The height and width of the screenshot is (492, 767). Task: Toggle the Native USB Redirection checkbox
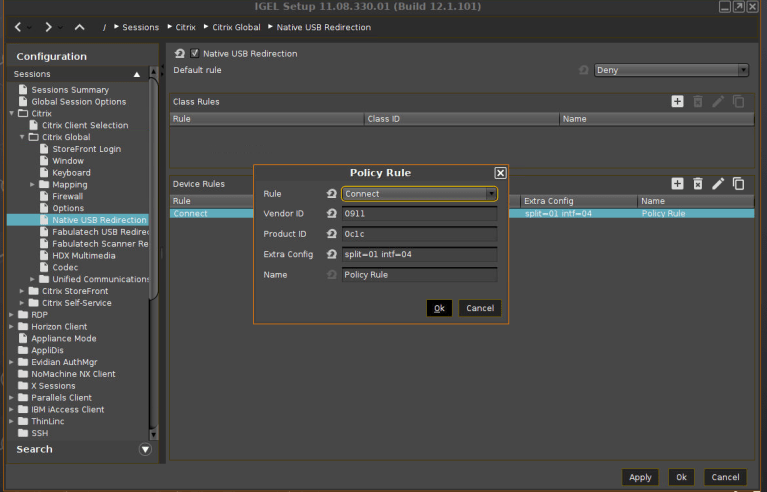pos(195,54)
